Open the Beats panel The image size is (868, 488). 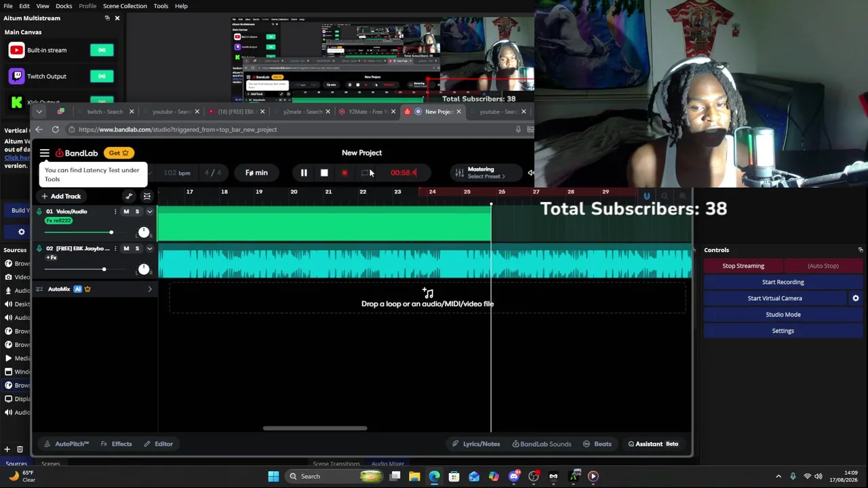point(597,444)
